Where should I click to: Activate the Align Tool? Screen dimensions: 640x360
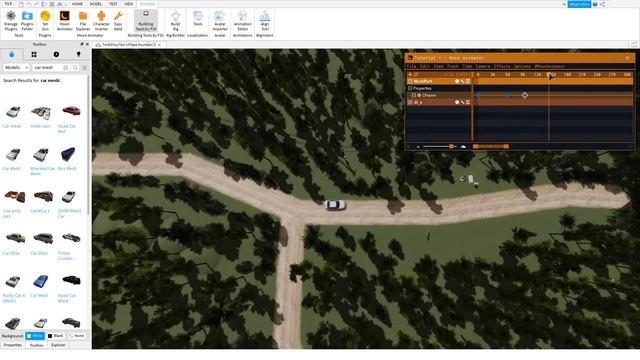(x=264, y=21)
